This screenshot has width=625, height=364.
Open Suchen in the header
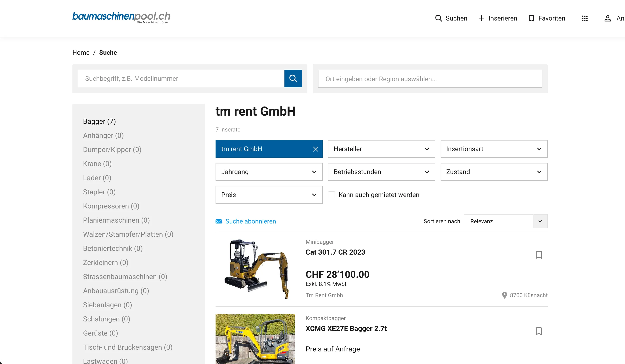tap(451, 18)
